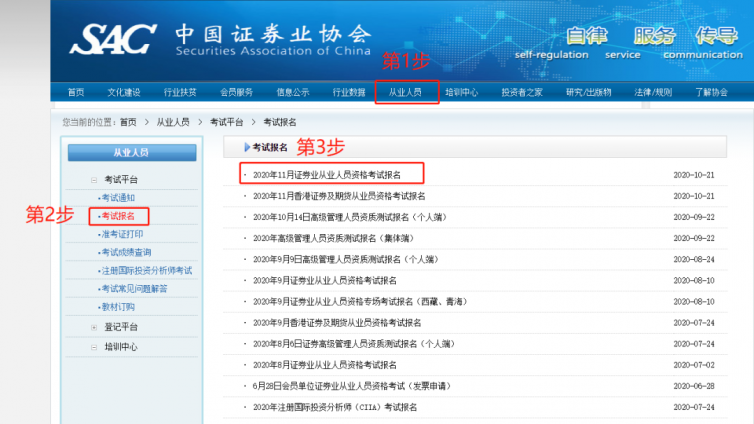Image resolution: width=754 pixels, height=424 pixels.
Task: Open 2020年9月证券业从业人员资格考试报名
Action: coord(325,281)
